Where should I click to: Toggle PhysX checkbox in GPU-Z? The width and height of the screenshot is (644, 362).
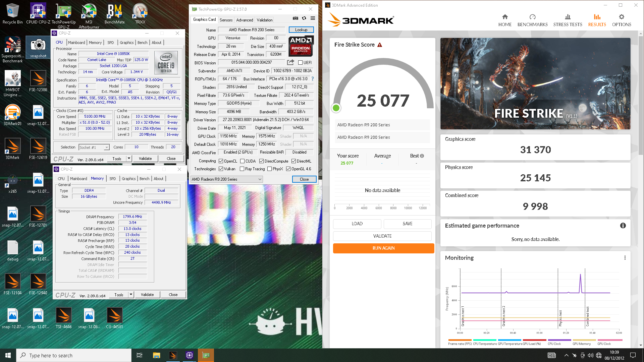click(269, 169)
